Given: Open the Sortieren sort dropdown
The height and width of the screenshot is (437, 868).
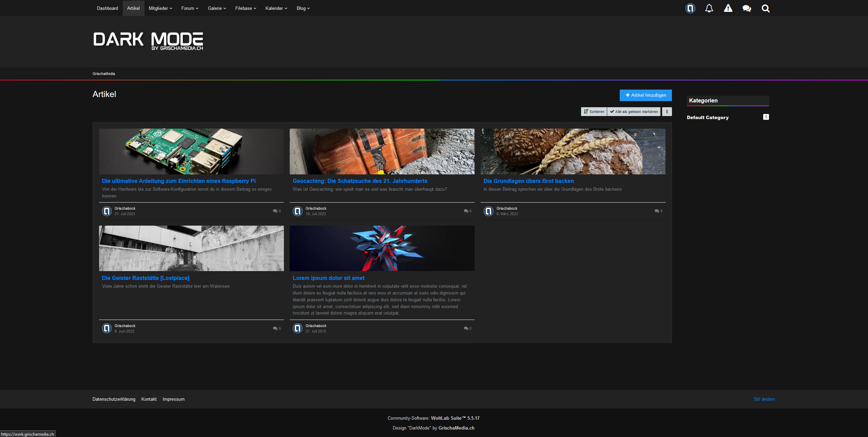Looking at the screenshot, I should (x=594, y=112).
